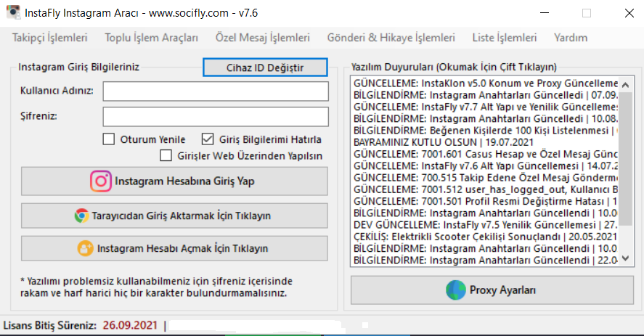The height and width of the screenshot is (336, 644).
Task: Open the Özel Mesaj İşlemleri menu
Action: coord(262,38)
